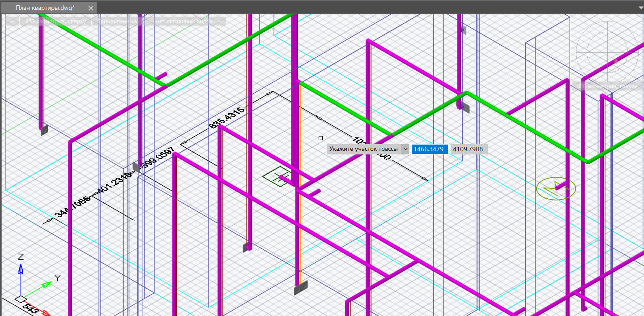Expand the document tabs list arrow

[x=640, y=8]
